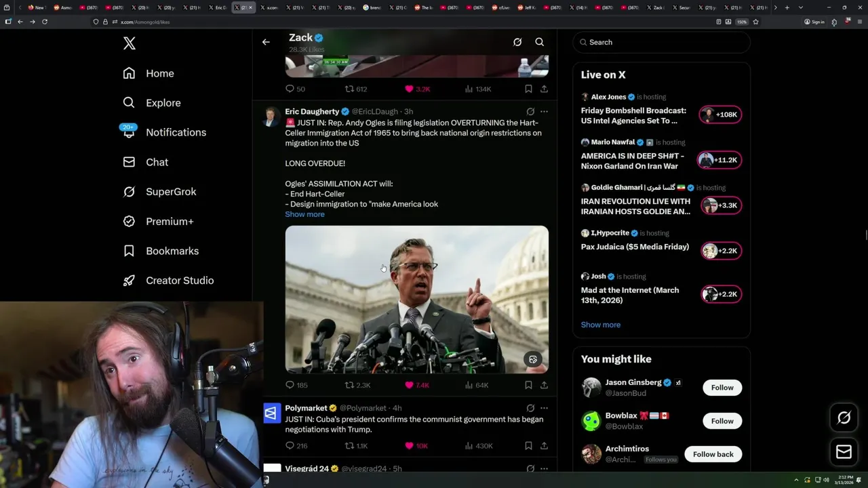Open SuperGrok from the sidebar
This screenshot has width=868, height=488.
pos(159,192)
